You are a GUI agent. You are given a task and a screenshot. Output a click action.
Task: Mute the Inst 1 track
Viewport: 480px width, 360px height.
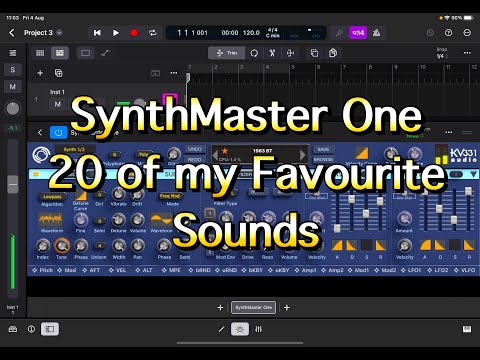58,104
